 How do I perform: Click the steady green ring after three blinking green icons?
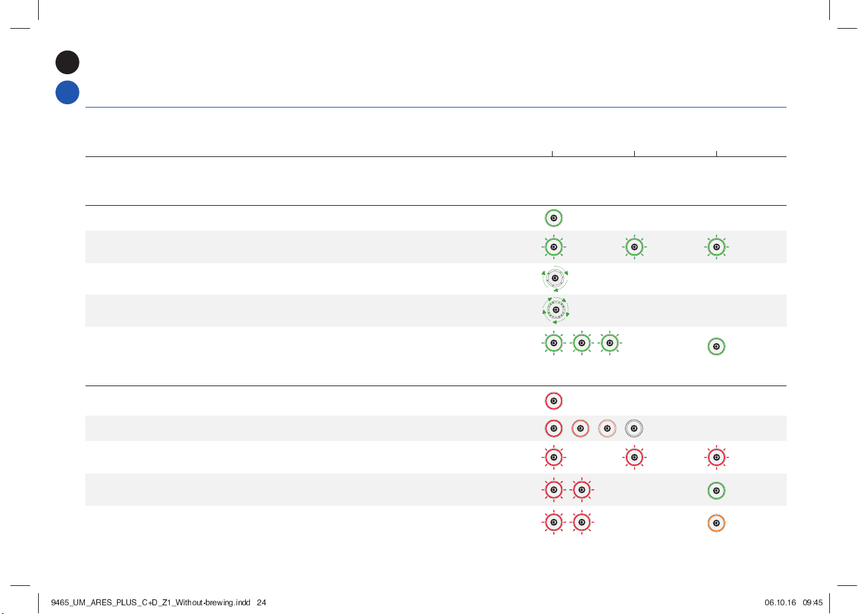tap(716, 347)
